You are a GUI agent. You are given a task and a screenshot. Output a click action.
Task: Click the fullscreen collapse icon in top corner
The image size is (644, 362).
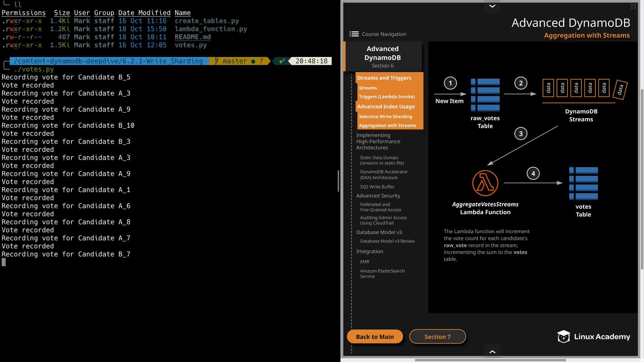(x=633, y=6)
